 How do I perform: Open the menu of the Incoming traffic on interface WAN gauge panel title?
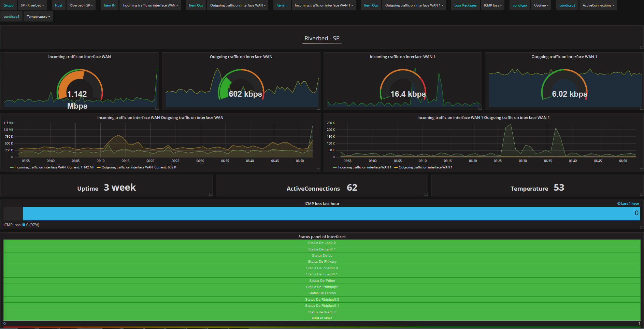click(x=80, y=57)
